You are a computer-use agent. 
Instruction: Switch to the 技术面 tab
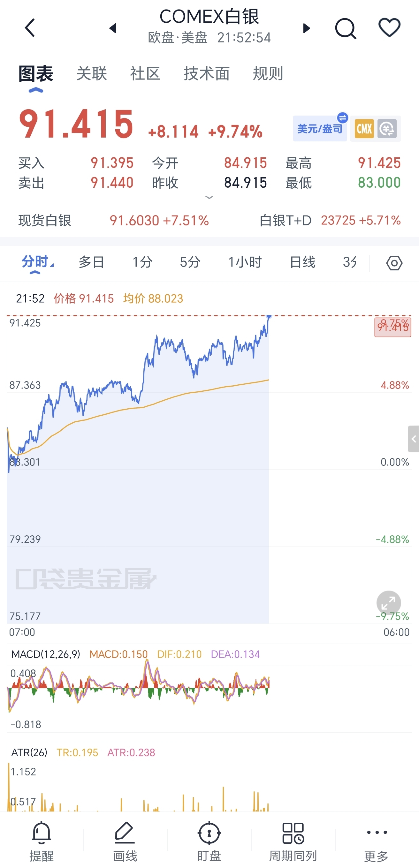click(x=207, y=73)
